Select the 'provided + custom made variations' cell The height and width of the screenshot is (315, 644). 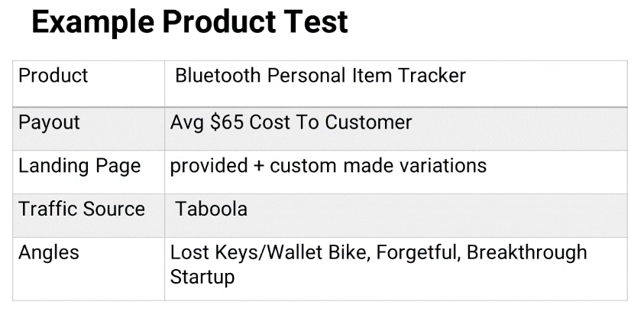click(396, 172)
